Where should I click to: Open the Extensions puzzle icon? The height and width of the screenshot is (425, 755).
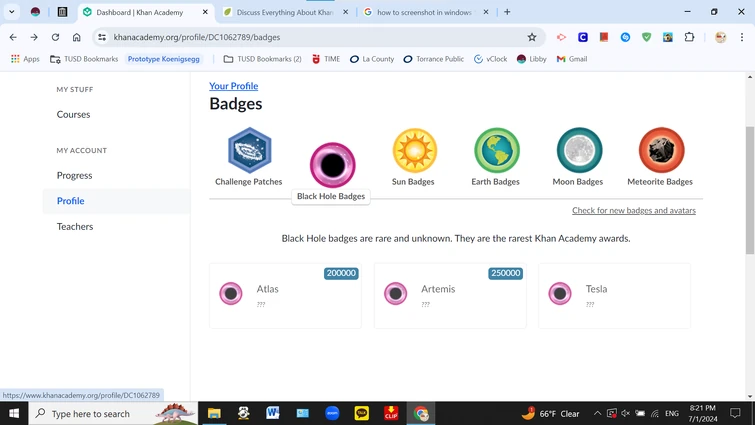tap(690, 37)
